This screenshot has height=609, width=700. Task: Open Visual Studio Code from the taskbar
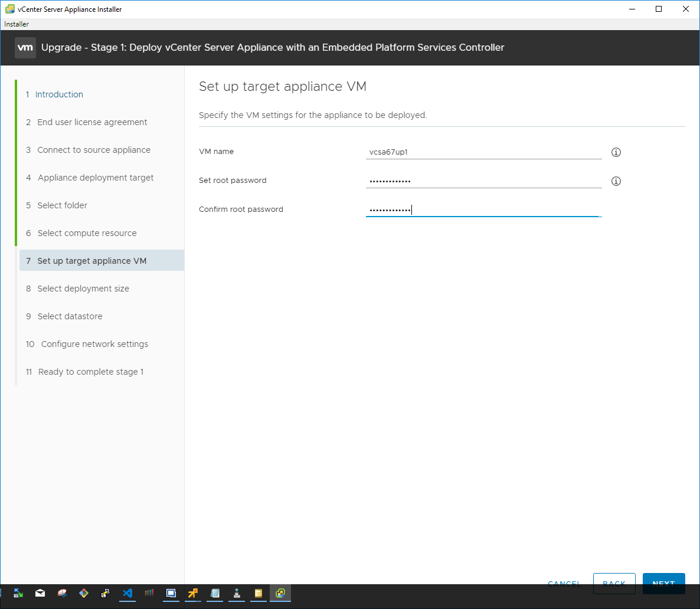click(x=127, y=593)
